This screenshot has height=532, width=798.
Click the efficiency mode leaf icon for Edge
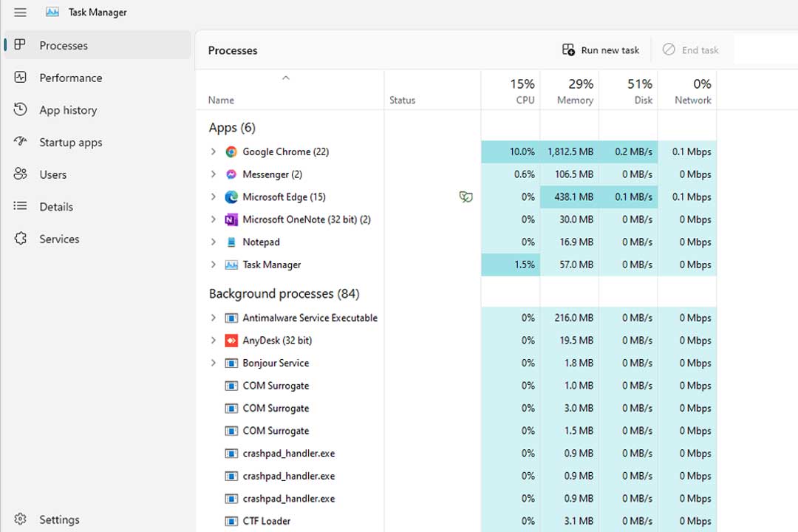465,197
